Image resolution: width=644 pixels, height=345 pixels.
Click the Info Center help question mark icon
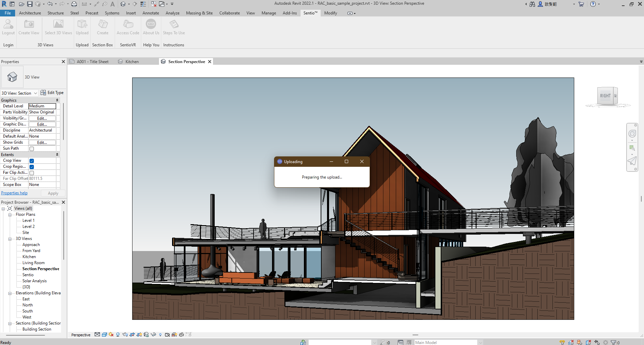[593, 4]
